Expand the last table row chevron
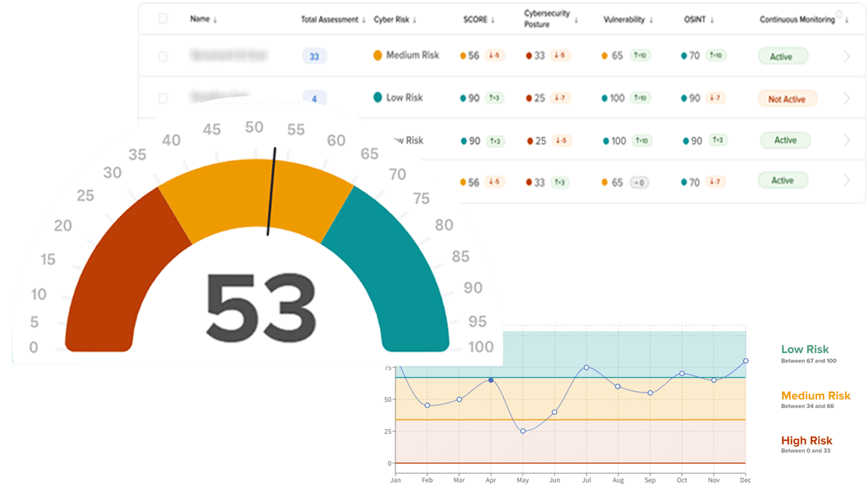This screenshot has height=488, width=868. 846,180
